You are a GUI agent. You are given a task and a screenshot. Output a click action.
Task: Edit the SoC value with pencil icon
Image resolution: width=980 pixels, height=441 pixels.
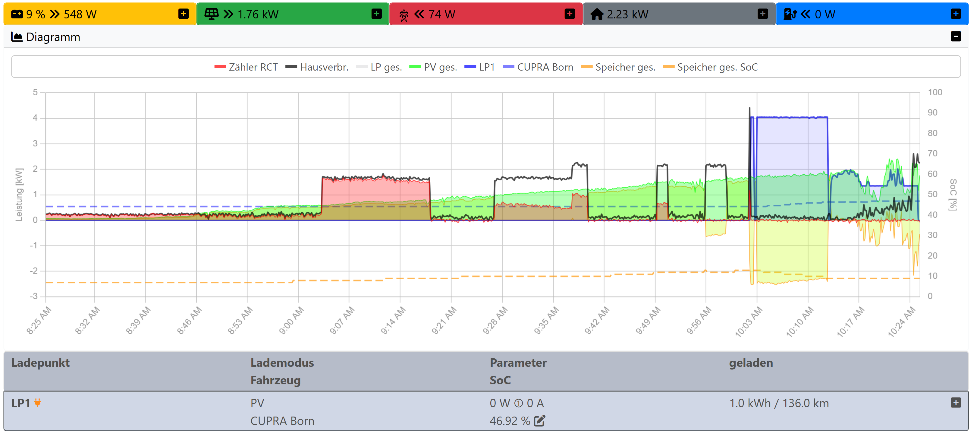pyautogui.click(x=539, y=421)
